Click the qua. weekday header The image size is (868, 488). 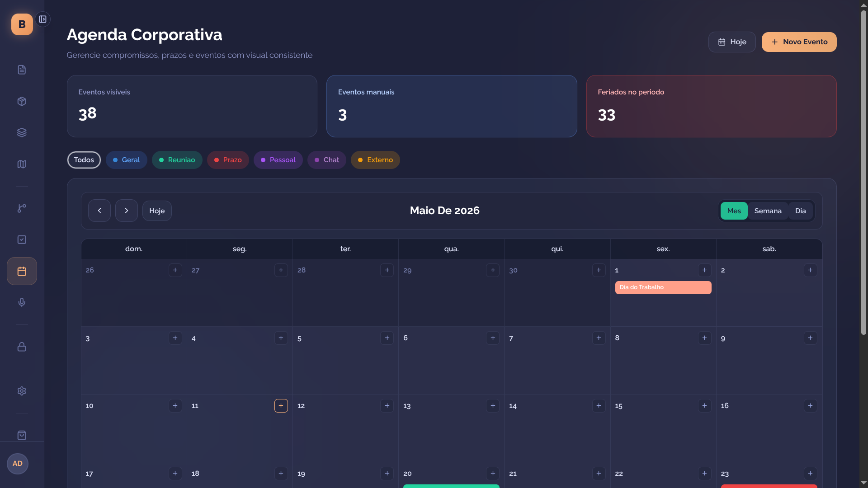(451, 249)
